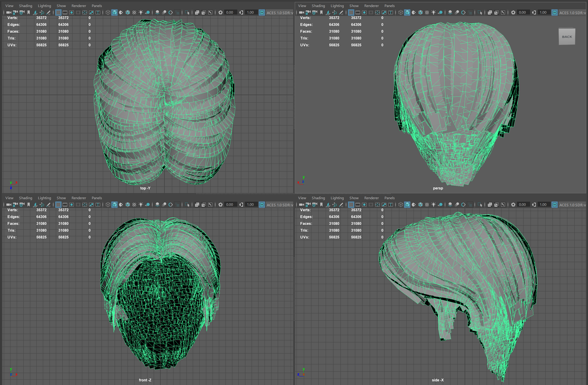Click Lock Camera icon in front -Z panel
The image size is (588, 385).
(x=15, y=204)
